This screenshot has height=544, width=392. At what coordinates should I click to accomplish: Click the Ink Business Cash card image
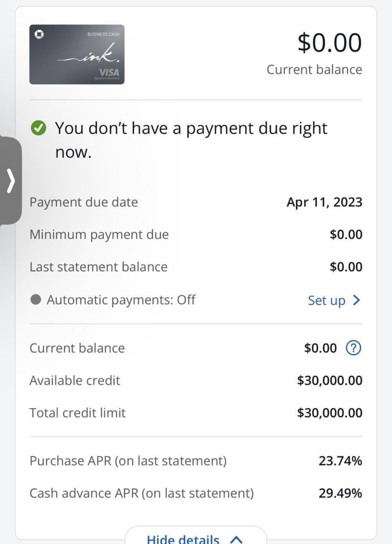tap(77, 54)
